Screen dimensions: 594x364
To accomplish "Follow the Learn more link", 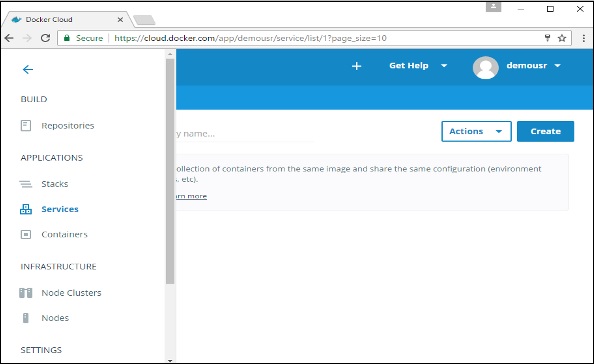I will [x=191, y=196].
